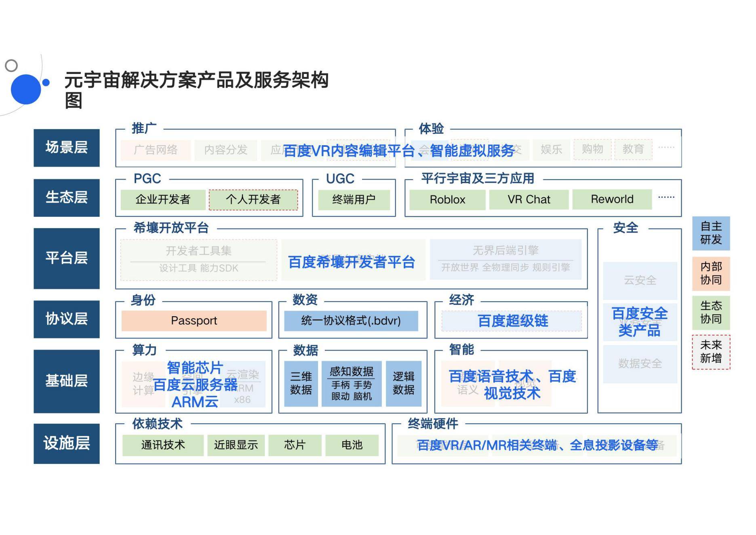Click the faded 开发者工具集 box
This screenshot has width=756, height=535.
click(x=199, y=260)
